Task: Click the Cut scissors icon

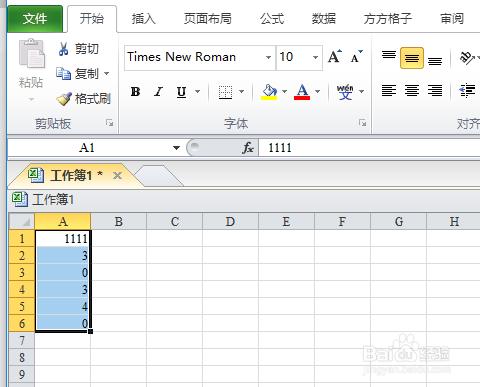Action: [x=63, y=49]
